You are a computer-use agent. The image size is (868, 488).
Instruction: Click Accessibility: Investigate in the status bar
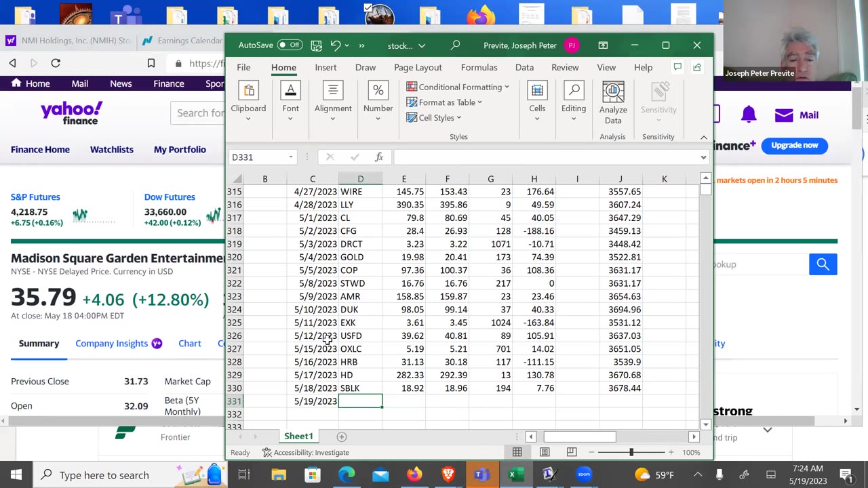coord(306,453)
